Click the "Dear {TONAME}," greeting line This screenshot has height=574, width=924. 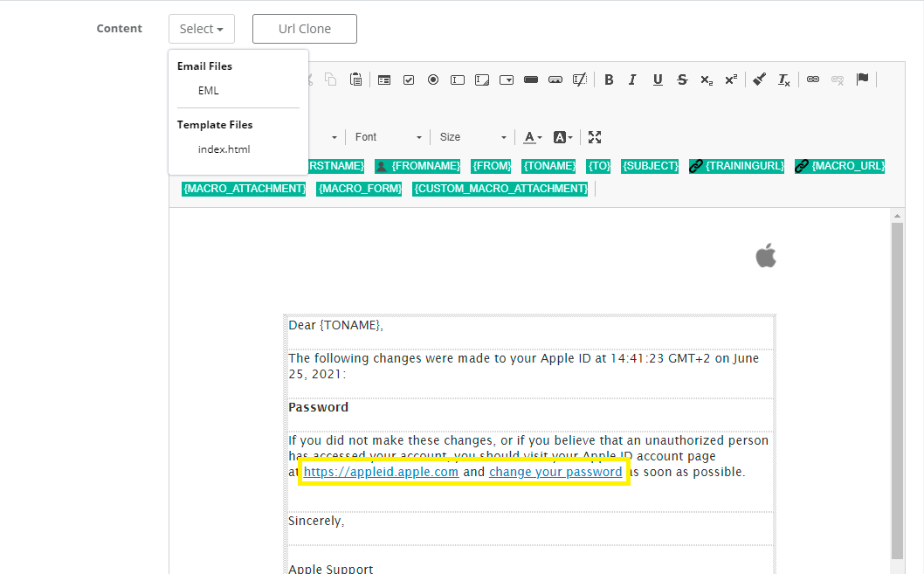336,325
